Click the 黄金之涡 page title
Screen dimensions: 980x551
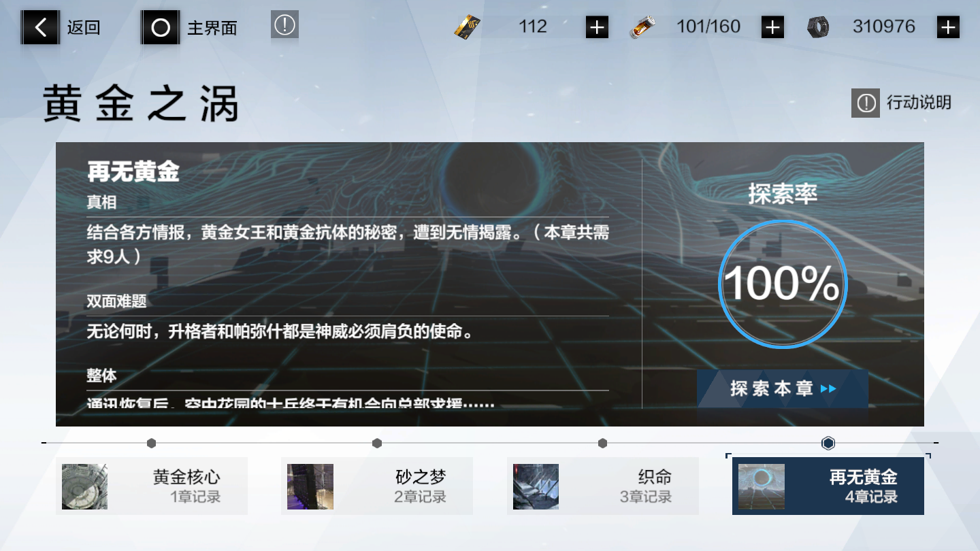pos(141,104)
